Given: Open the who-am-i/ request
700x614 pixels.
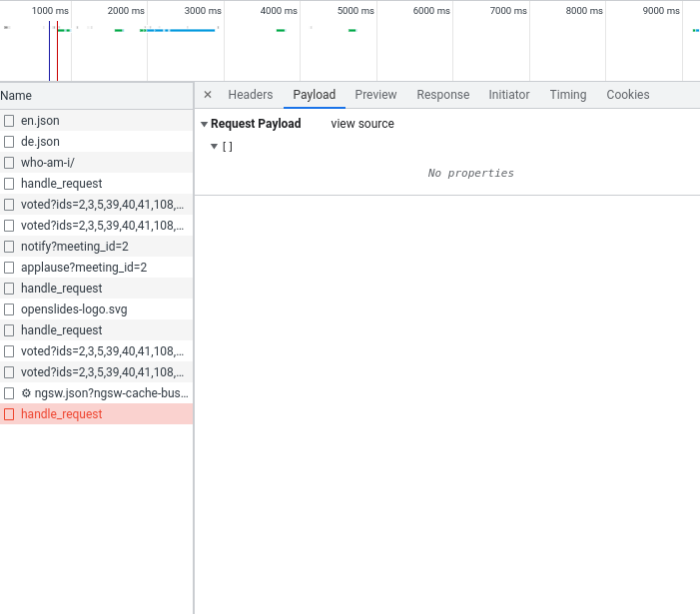Looking at the screenshot, I should (x=97, y=163).
